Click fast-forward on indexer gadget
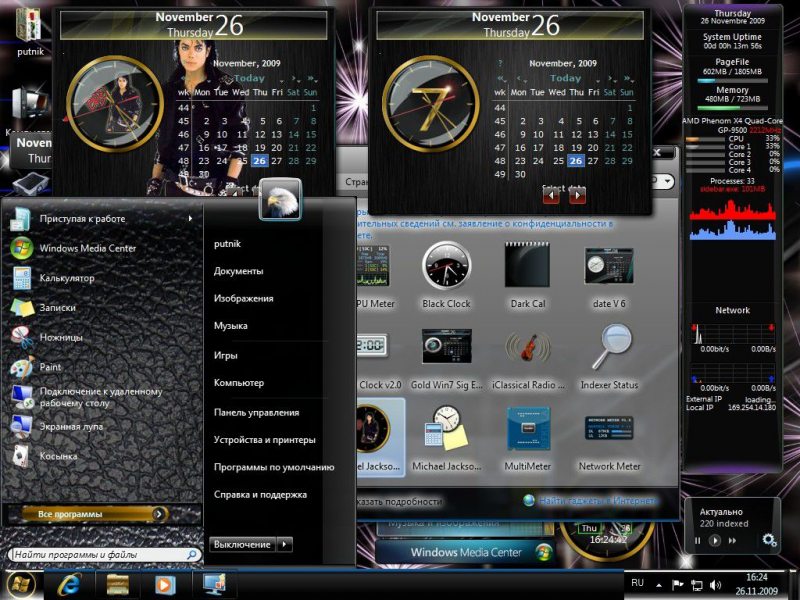This screenshot has height=600, width=800. point(733,540)
